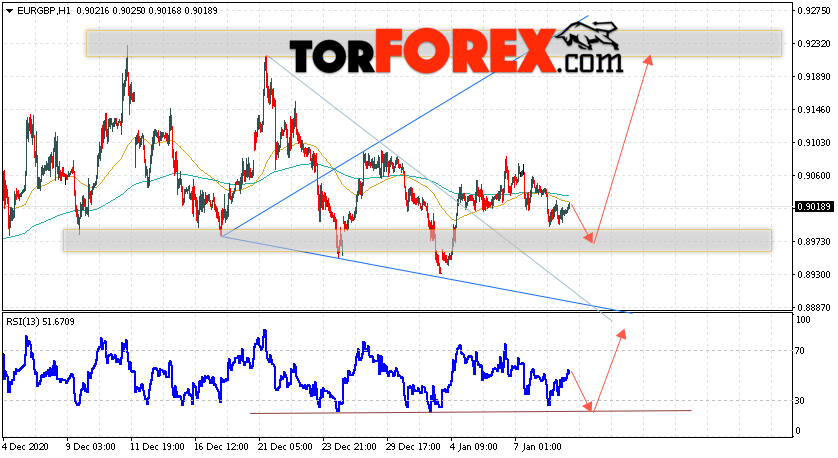The height and width of the screenshot is (458, 838).
Task: Select the RSI 0 level label
Action: (x=798, y=431)
